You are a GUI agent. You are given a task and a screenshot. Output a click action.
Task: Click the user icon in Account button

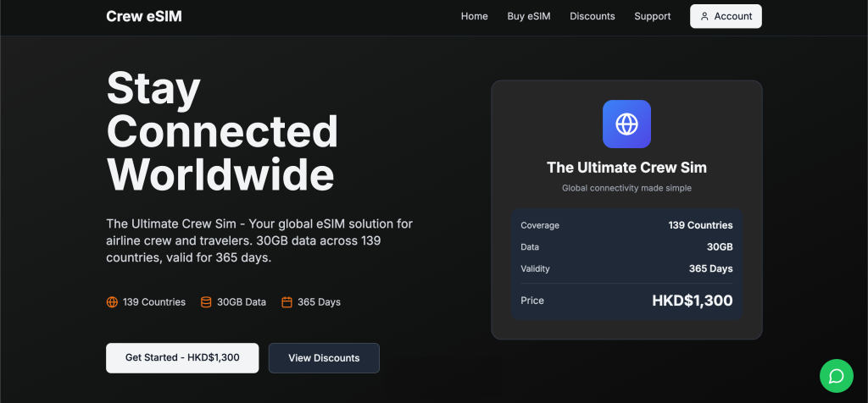(704, 16)
